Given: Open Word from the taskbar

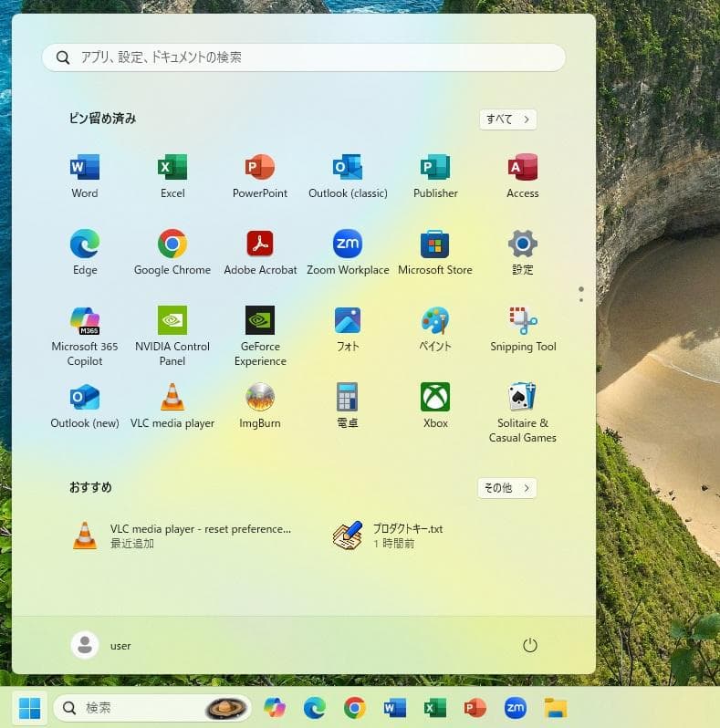Looking at the screenshot, I should [x=395, y=708].
